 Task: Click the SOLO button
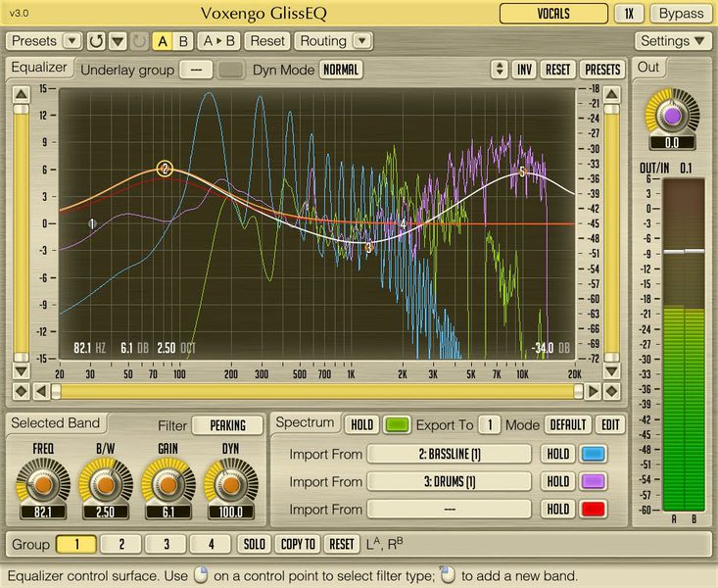tap(254, 544)
